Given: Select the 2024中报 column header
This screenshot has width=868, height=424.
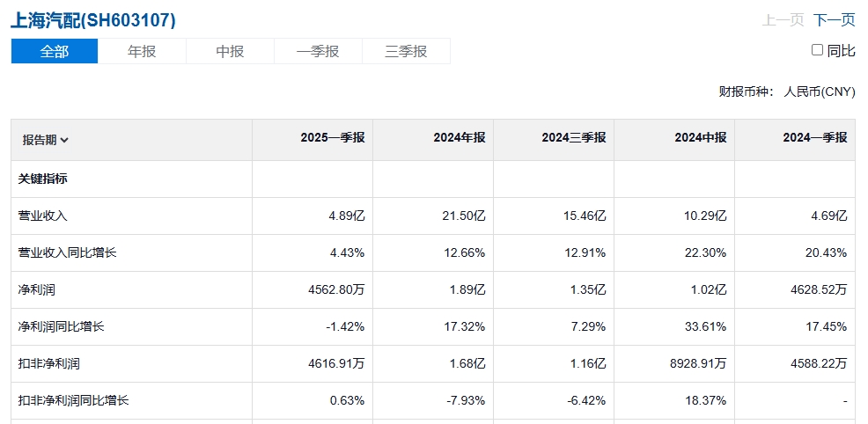Looking at the screenshot, I should 700,137.
